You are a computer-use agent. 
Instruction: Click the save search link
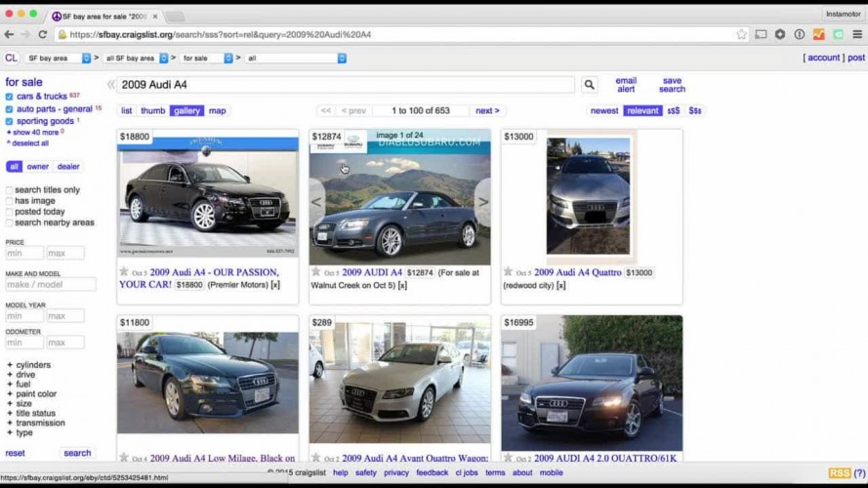click(672, 85)
